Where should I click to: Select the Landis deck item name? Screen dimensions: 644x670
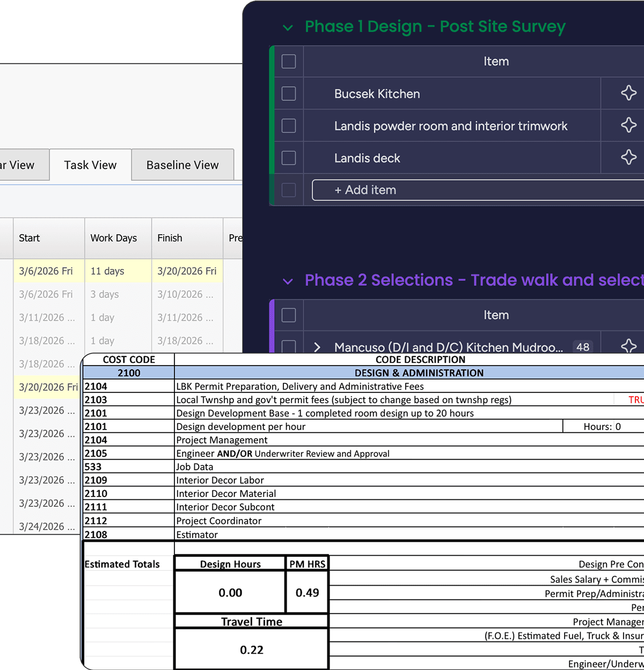pos(367,158)
